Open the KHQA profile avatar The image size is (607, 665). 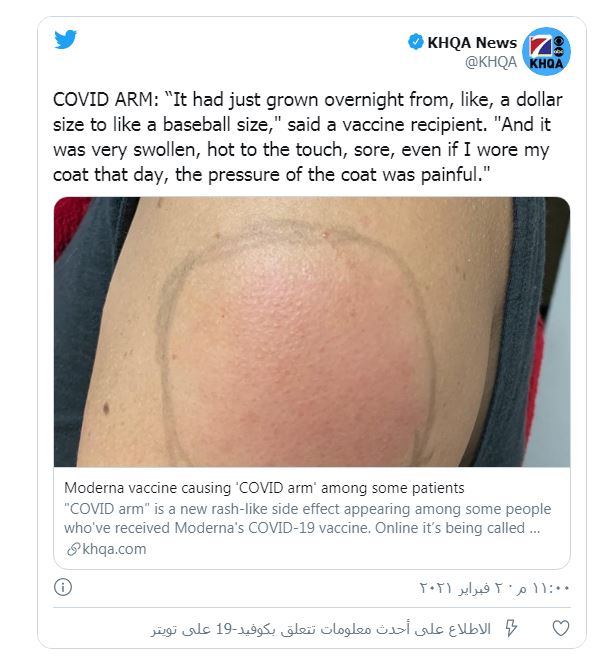coord(546,51)
